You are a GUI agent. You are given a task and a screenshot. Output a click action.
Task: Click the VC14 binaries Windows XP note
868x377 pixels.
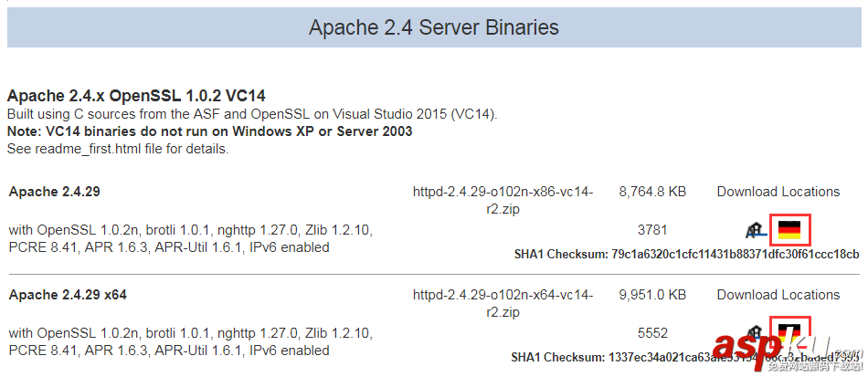[209, 131]
